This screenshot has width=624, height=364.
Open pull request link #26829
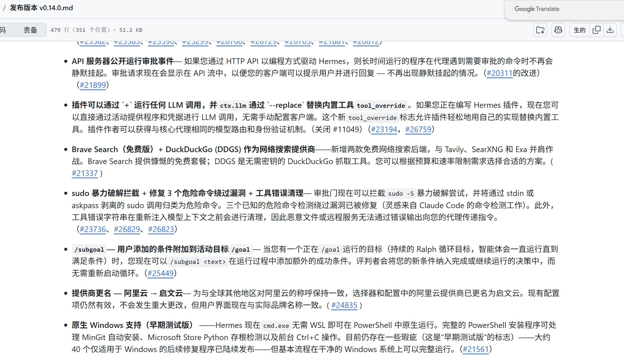tap(127, 229)
